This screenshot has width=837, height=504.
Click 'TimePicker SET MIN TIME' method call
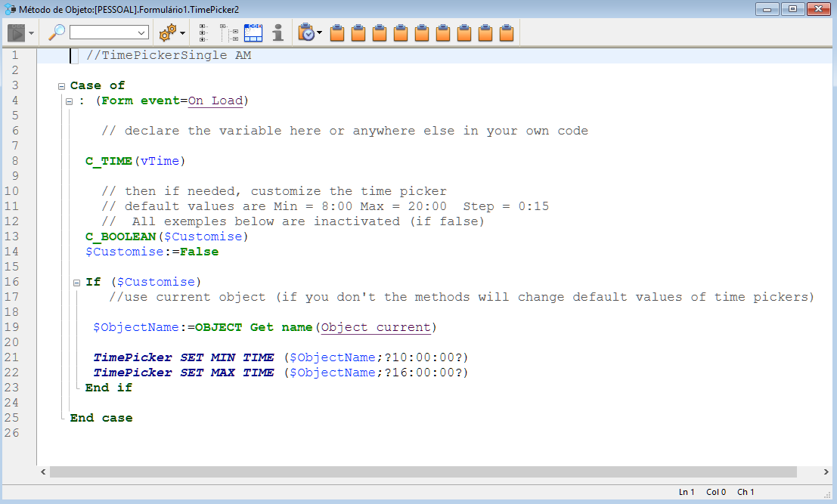(184, 357)
